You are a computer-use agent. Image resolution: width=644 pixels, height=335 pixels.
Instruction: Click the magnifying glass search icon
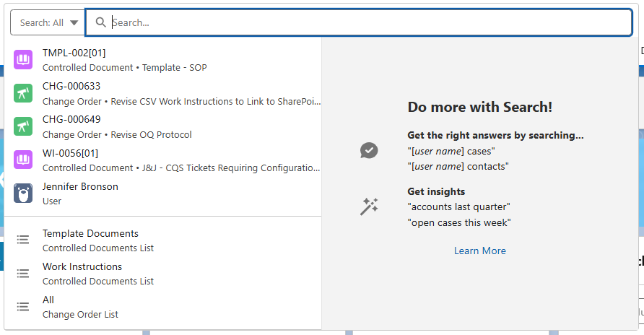101,22
